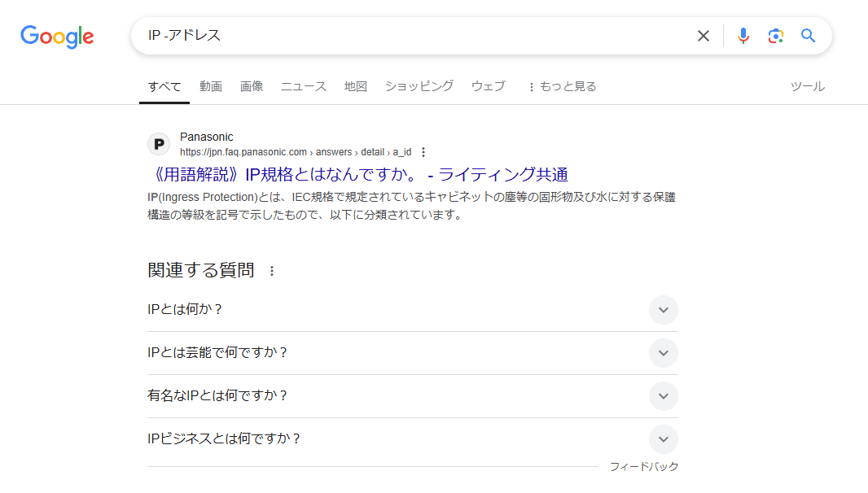Switch to the 動画 tab
Image resolution: width=868 pixels, height=493 pixels.
(x=211, y=86)
